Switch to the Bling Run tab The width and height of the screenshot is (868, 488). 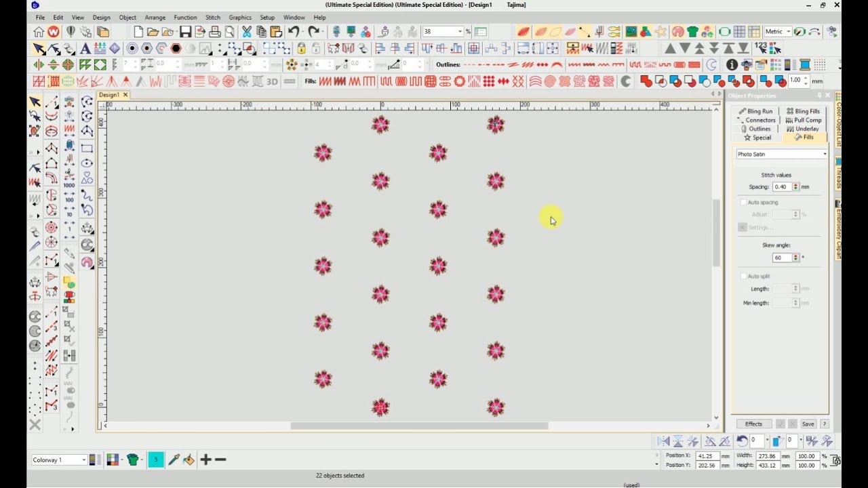click(x=755, y=111)
